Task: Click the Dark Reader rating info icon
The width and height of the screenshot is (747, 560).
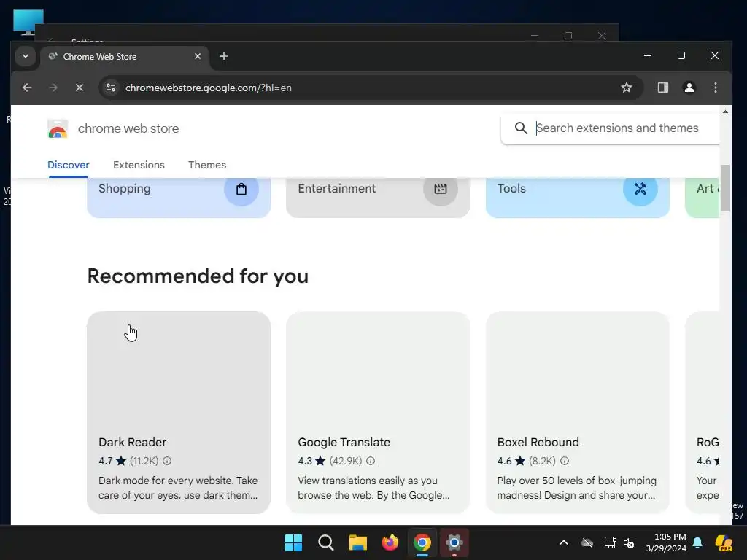Action: point(167,461)
